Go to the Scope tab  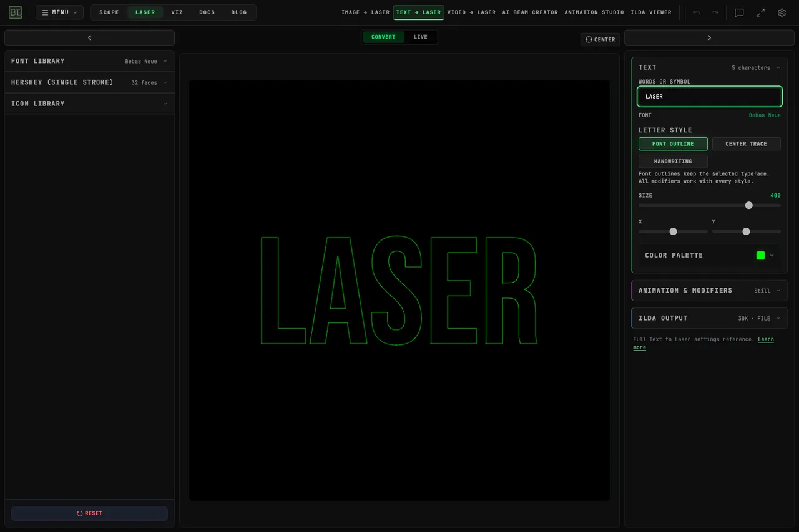(109, 12)
